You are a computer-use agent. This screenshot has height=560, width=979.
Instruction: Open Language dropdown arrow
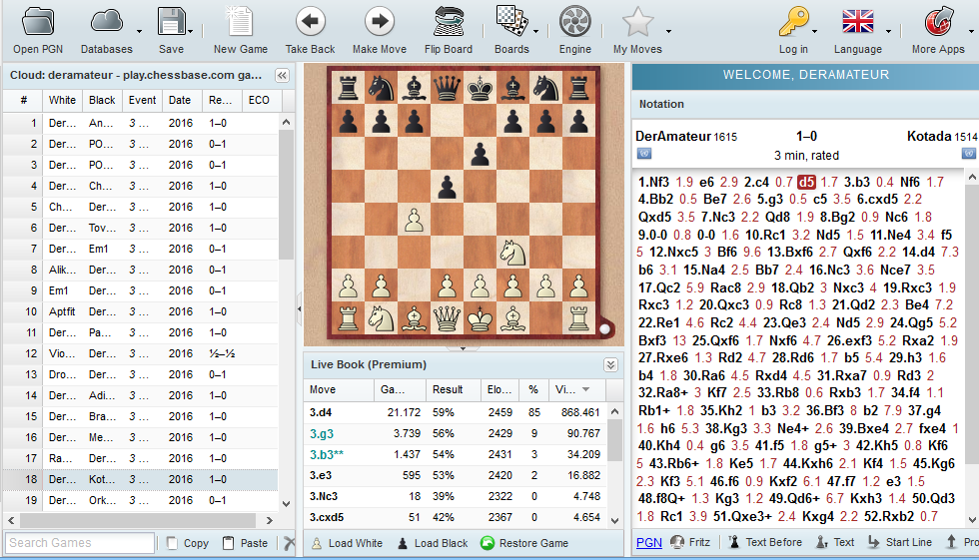[x=888, y=31]
